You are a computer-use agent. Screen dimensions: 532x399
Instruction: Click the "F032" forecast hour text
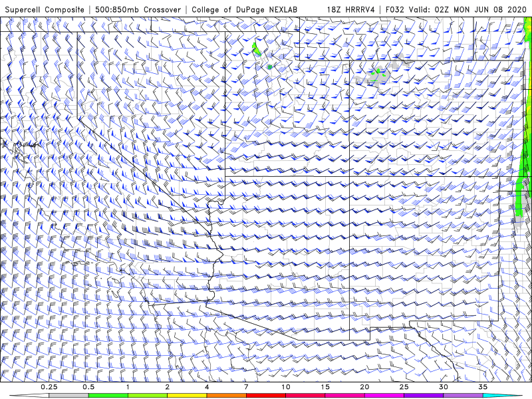[x=395, y=10]
